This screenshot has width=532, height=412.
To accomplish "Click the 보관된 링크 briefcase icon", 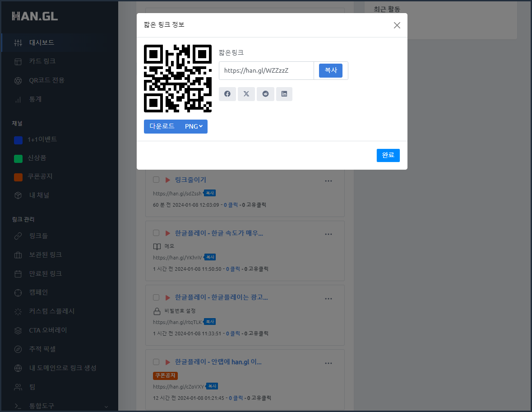I will (x=18, y=255).
